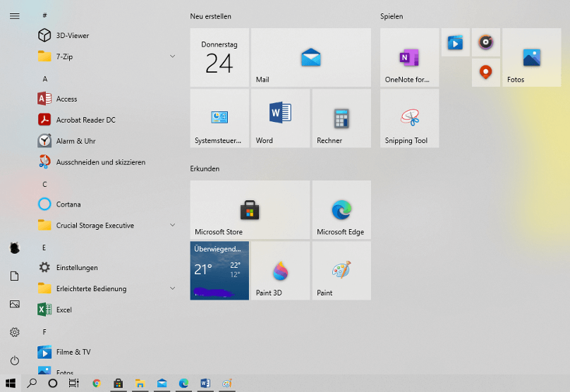This screenshot has width=570, height=392.
Task: Click the Power button in Start sidebar
Action: (x=15, y=360)
